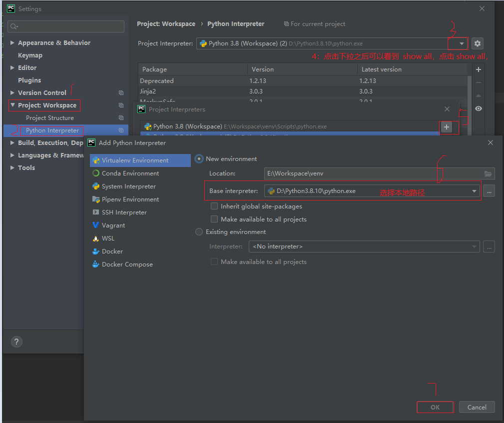504x423 pixels.
Task: Click the SSH Interpreter terminal icon
Action: coord(96,212)
